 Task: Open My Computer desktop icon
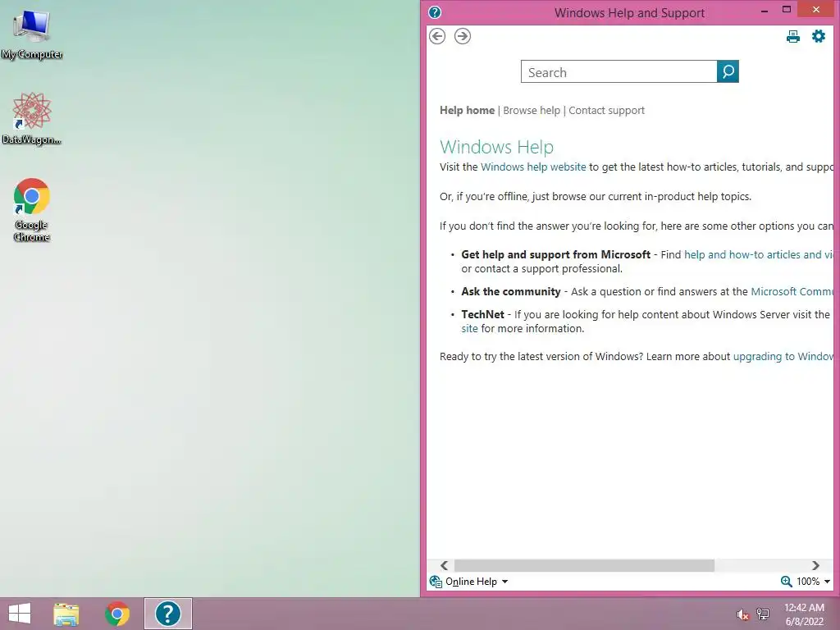(x=32, y=34)
